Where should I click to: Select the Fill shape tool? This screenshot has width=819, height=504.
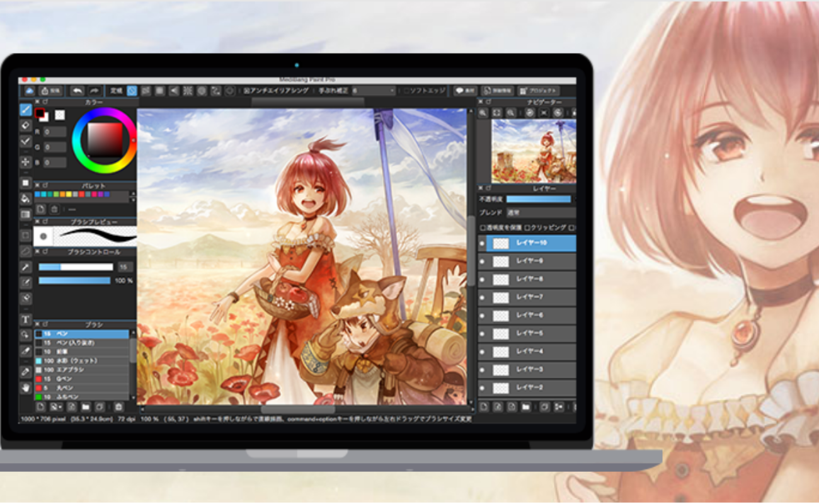coord(26,183)
